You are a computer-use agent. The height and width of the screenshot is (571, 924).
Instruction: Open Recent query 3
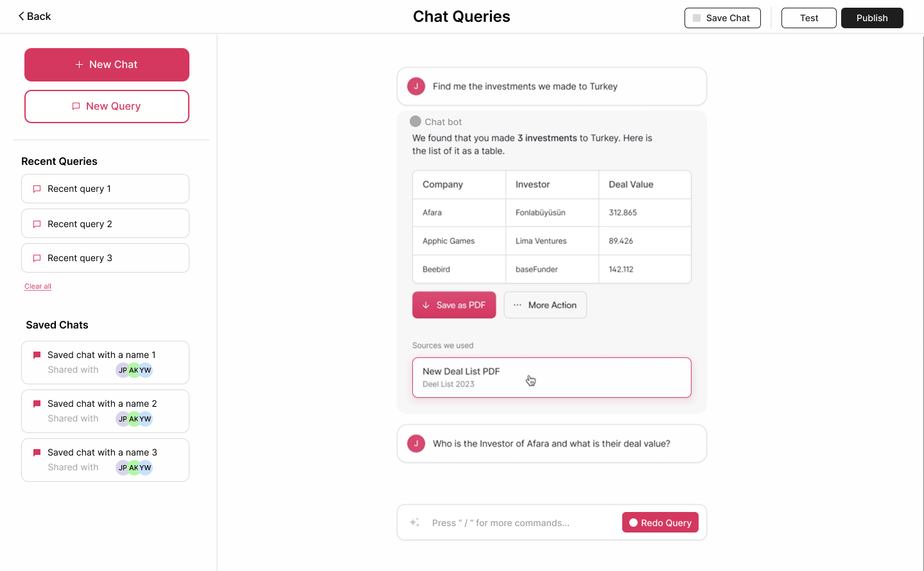(105, 258)
